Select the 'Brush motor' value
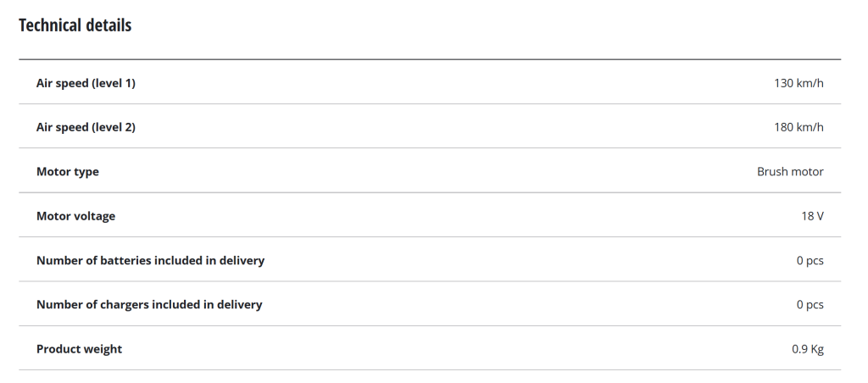The height and width of the screenshot is (383, 868). (790, 171)
